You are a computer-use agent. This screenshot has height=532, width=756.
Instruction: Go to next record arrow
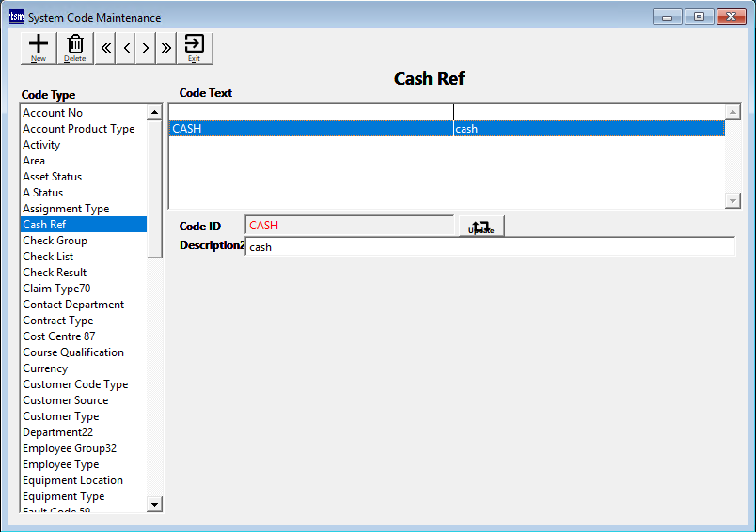point(146,48)
